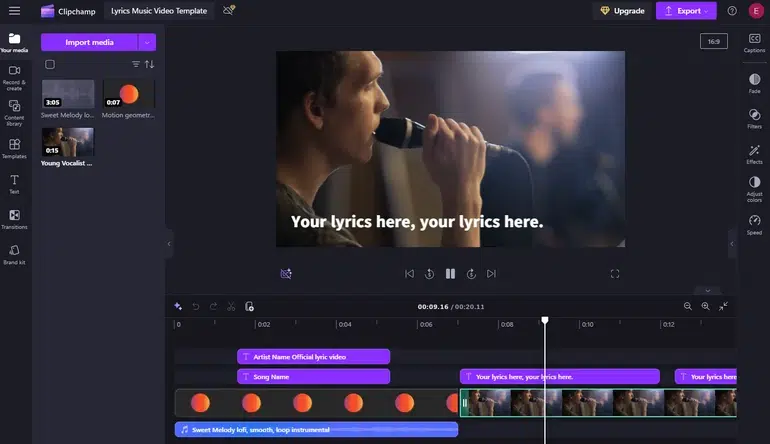Edit the Lyrics Music Video Template title
This screenshot has width=770, height=444.
point(159,11)
